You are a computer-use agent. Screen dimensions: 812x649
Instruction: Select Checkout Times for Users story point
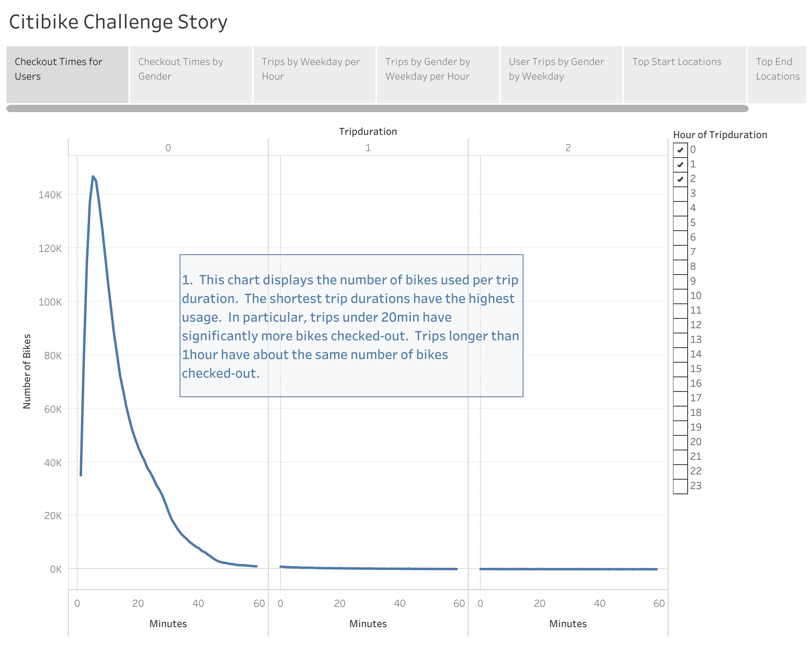pyautogui.click(x=67, y=73)
